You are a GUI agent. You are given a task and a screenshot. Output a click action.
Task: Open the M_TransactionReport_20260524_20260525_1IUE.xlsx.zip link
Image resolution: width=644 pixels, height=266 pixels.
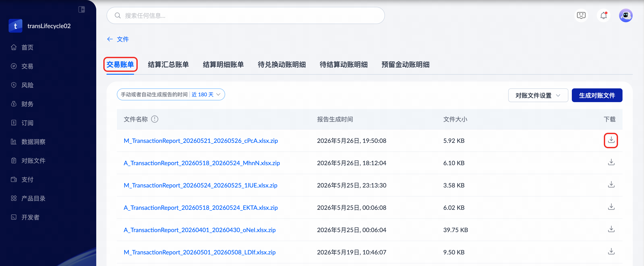[200, 185]
